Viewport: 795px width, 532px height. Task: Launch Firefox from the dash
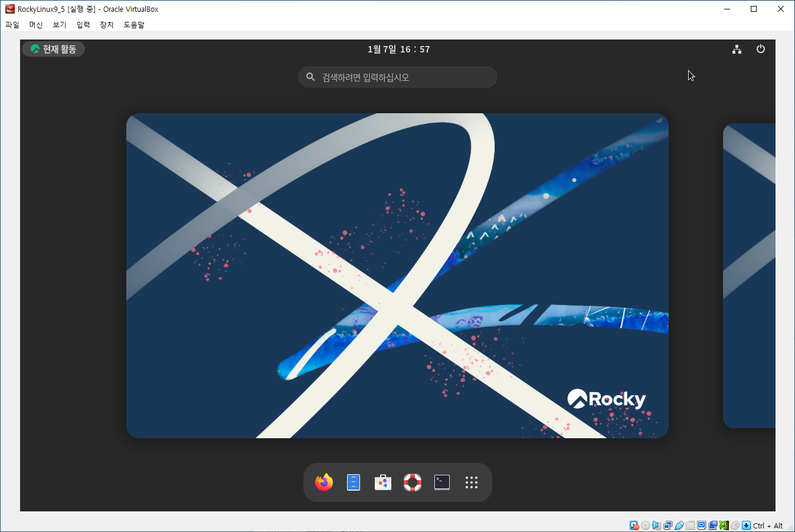pyautogui.click(x=324, y=482)
